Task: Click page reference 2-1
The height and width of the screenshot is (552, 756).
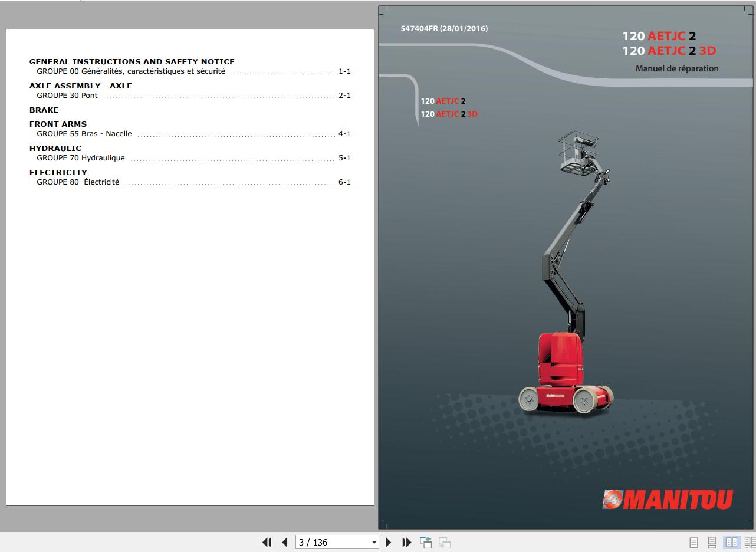Action: pos(344,96)
